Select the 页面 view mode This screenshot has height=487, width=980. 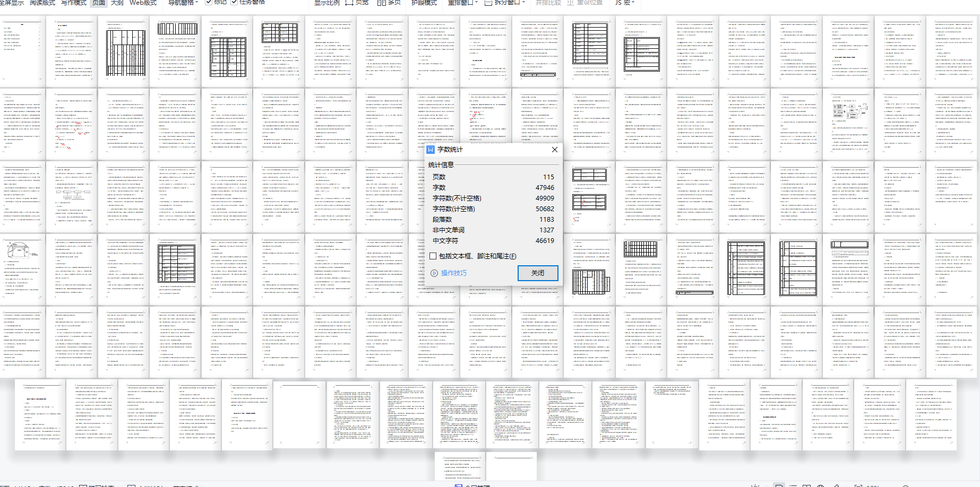coord(99,3)
